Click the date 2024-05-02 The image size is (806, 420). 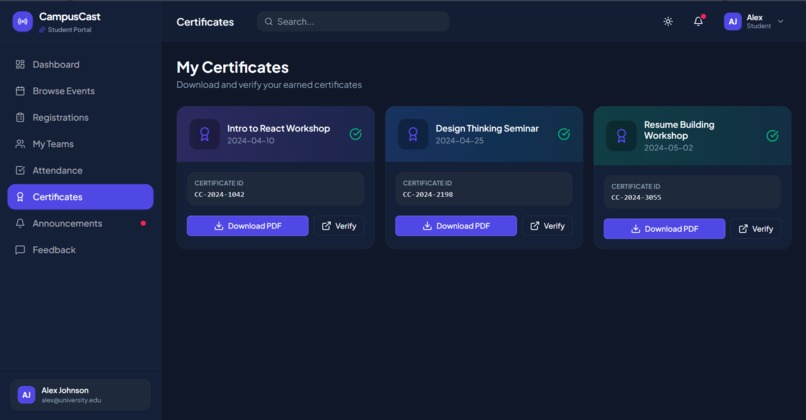(668, 148)
